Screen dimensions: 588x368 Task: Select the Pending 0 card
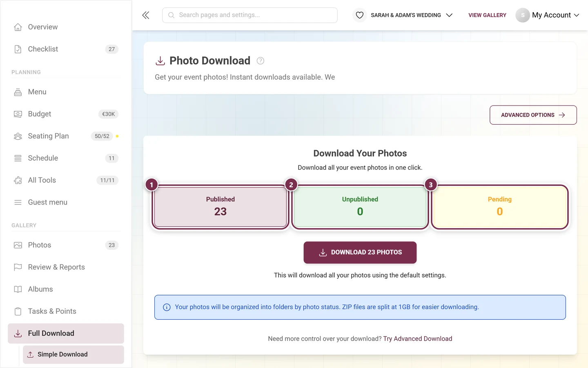coord(500,207)
